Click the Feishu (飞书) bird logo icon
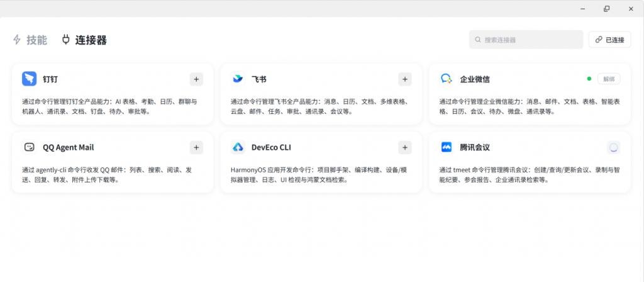Image resolution: width=644 pixels, height=282 pixels. (237, 79)
